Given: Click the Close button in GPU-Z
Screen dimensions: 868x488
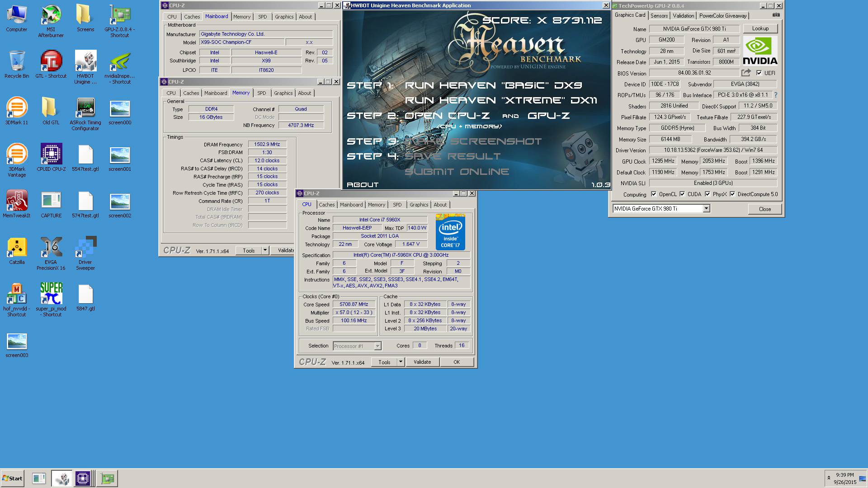Looking at the screenshot, I should (764, 209).
